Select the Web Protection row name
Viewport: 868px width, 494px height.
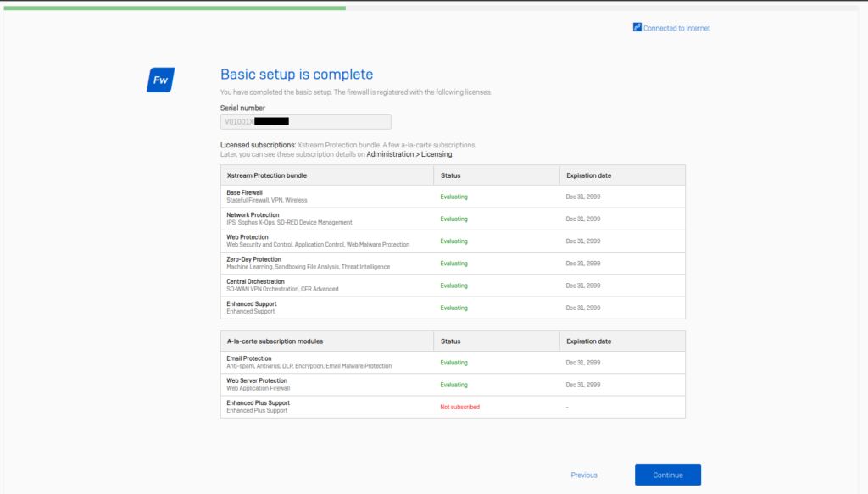pos(247,236)
